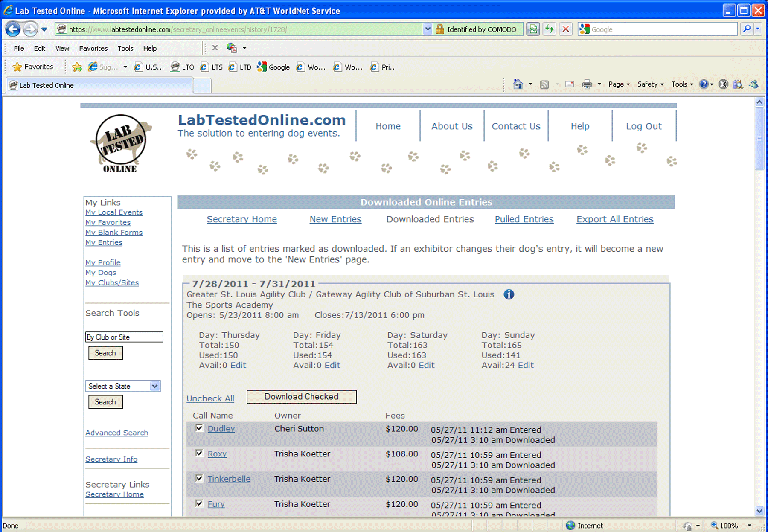Open the zoom level dropdown arrow
This screenshot has width=768, height=532.
[749, 526]
